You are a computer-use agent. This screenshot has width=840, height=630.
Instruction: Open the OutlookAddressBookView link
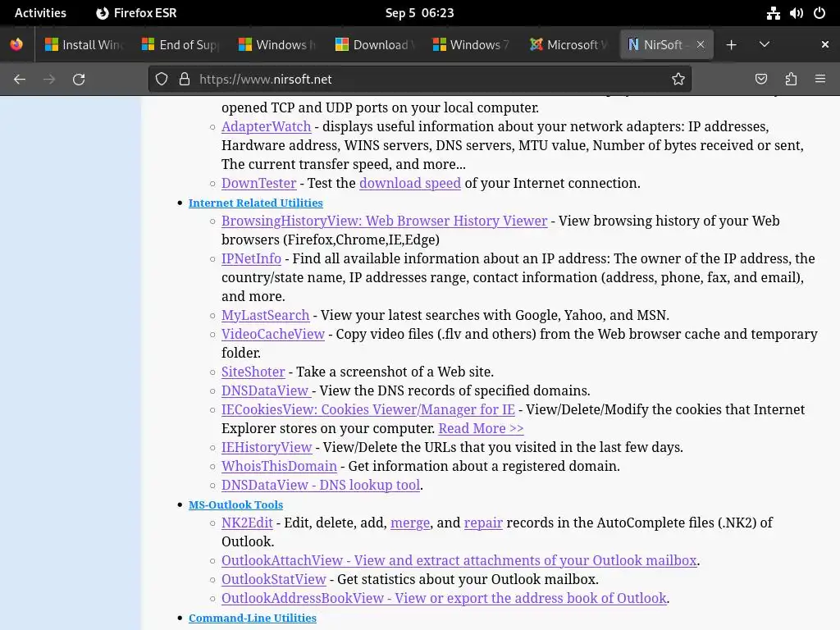(x=444, y=598)
